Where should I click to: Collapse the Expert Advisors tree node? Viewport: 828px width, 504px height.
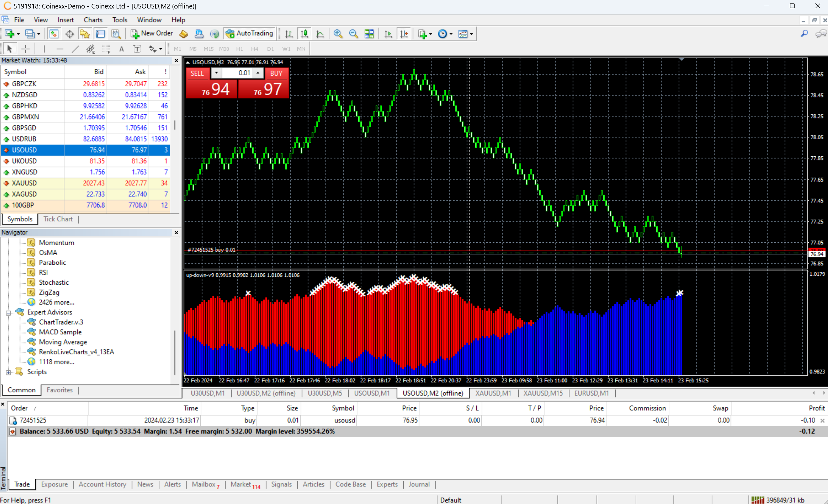click(x=9, y=313)
